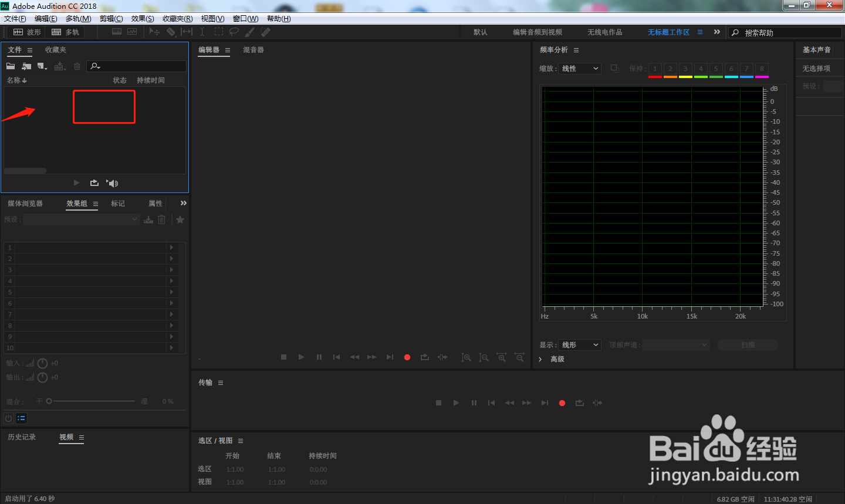The image size is (845, 504).
Task: Click editor Record button
Action: click(x=407, y=357)
